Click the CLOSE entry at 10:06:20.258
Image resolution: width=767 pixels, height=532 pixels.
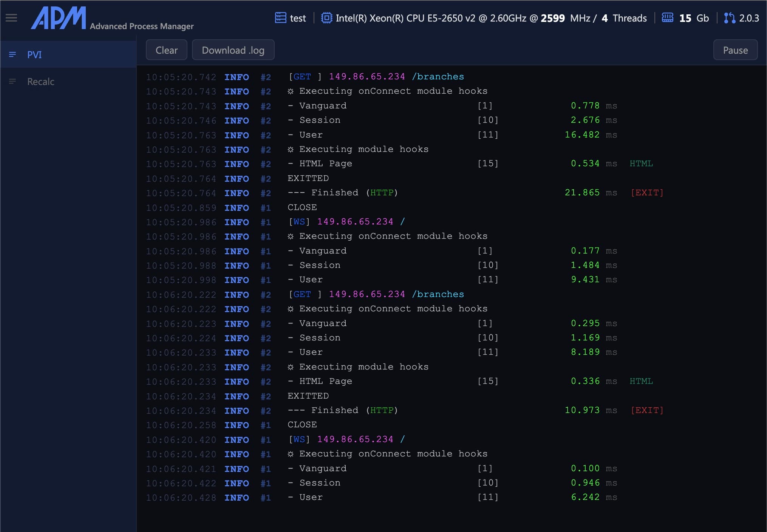pyautogui.click(x=302, y=425)
